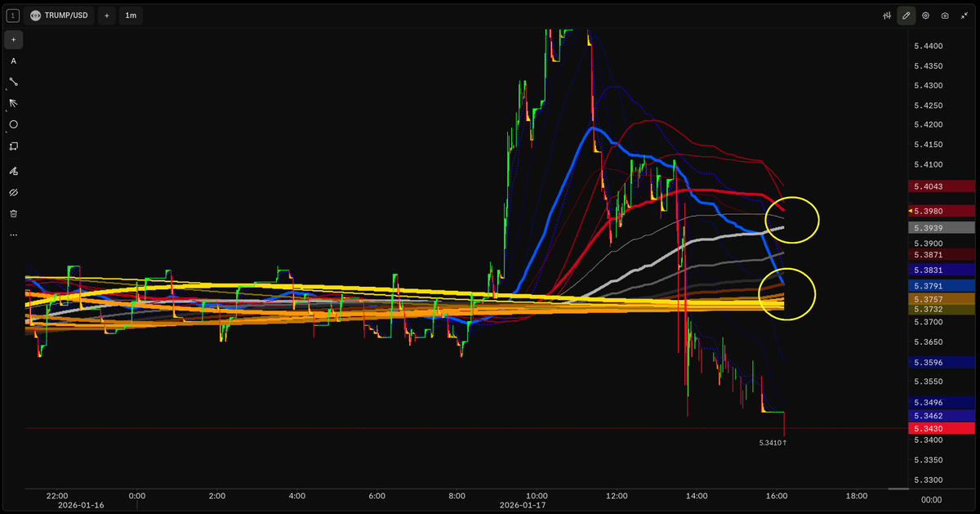This screenshot has width=980, height=514.
Task: Select the fan lines drawing tool
Action: pos(13,103)
